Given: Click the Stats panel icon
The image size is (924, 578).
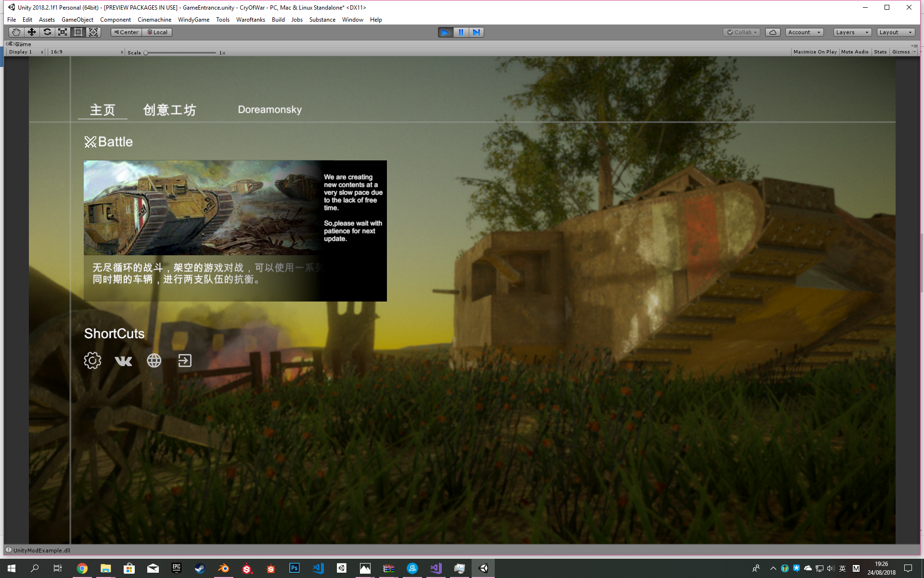Looking at the screenshot, I should 880,51.
